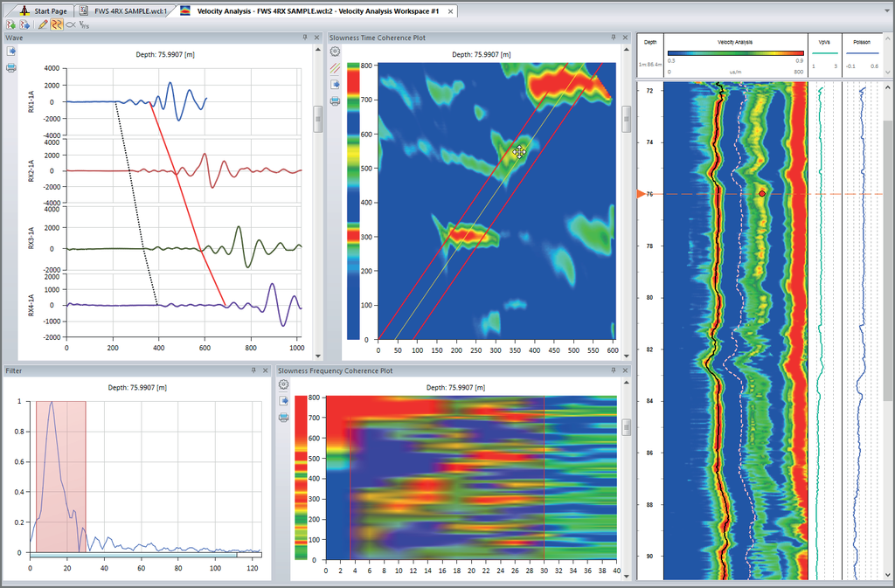Toggle picking lines in Slowness Time plot
Screen dimensions: 895x588
point(335,67)
